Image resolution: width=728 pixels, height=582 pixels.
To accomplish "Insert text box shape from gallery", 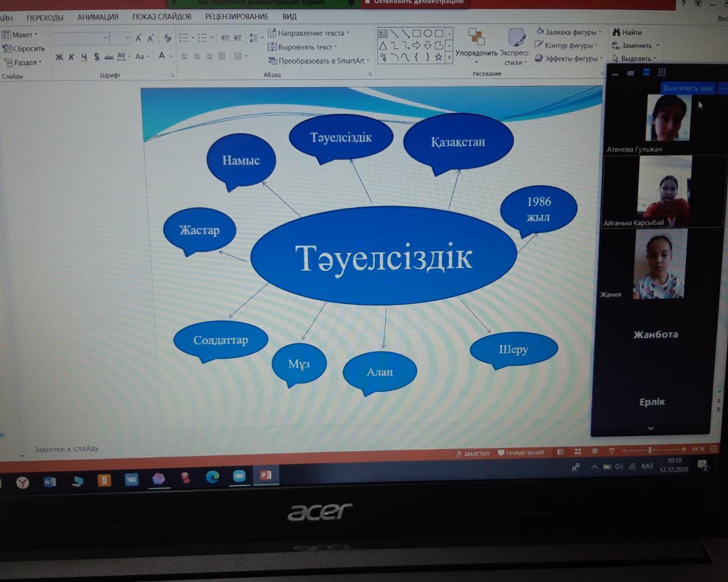I will (x=383, y=33).
